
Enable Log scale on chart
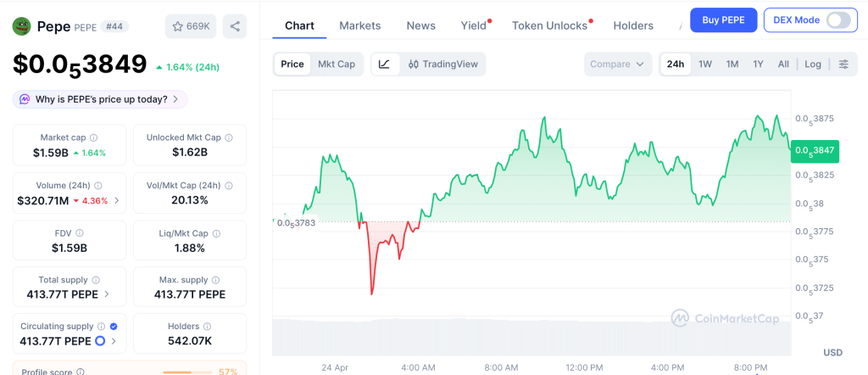813,64
